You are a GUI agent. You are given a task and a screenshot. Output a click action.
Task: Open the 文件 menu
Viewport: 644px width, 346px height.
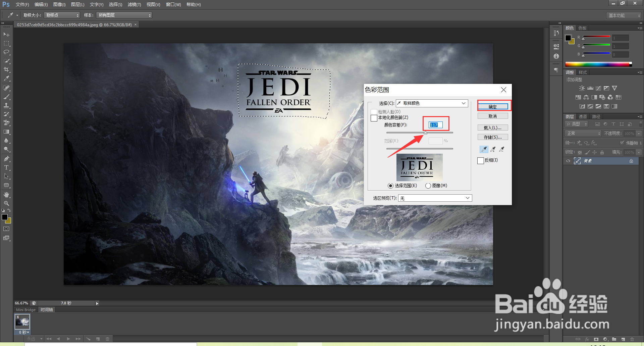click(x=22, y=4)
